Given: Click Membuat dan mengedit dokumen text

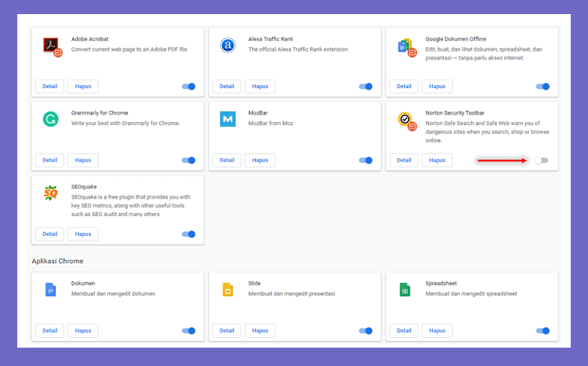Looking at the screenshot, I should point(113,294).
